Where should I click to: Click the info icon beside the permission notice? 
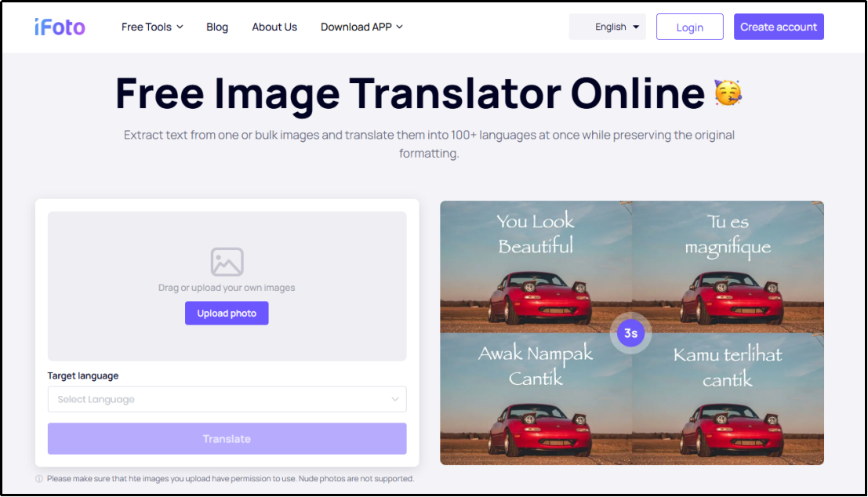coord(39,479)
